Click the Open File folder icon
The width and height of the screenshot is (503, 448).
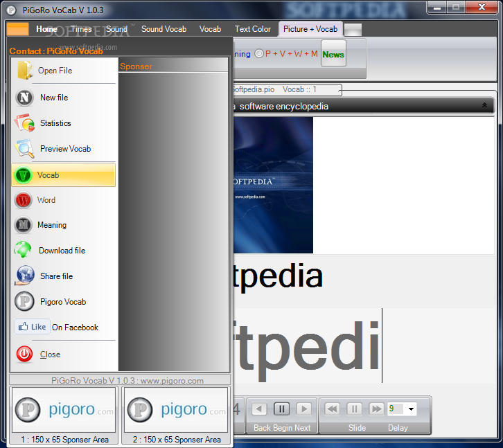pyautogui.click(x=25, y=70)
